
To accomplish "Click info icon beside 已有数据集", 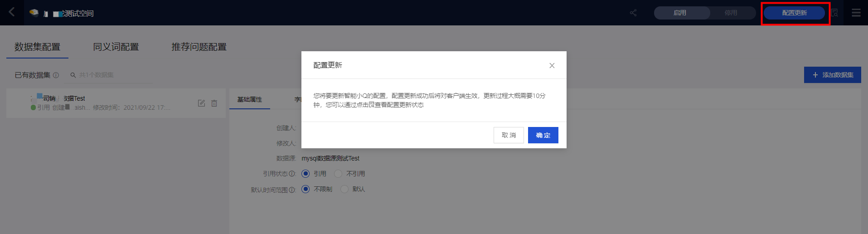I will (x=56, y=75).
